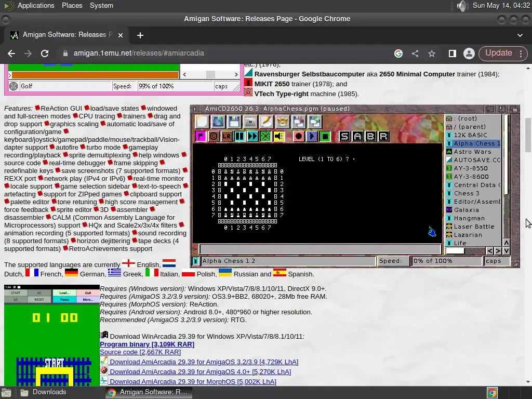
Task: Click the 'Alpha Chess 1.2' status field
Action: click(x=288, y=261)
